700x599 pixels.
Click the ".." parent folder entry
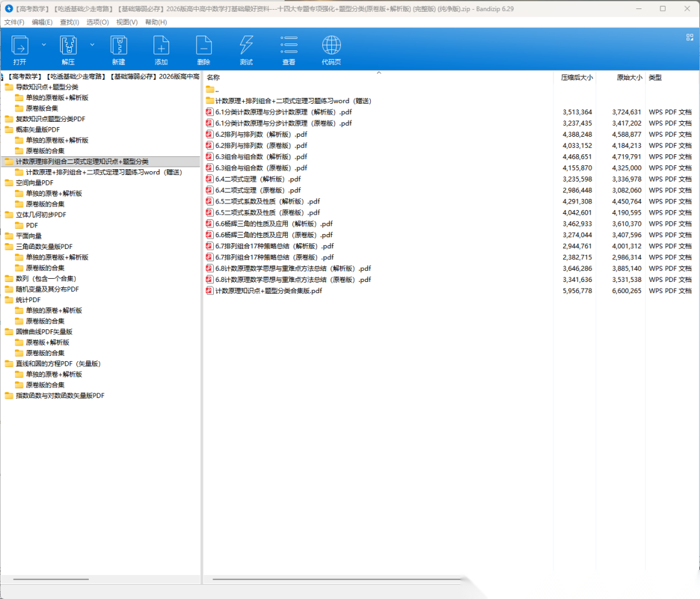pos(216,89)
